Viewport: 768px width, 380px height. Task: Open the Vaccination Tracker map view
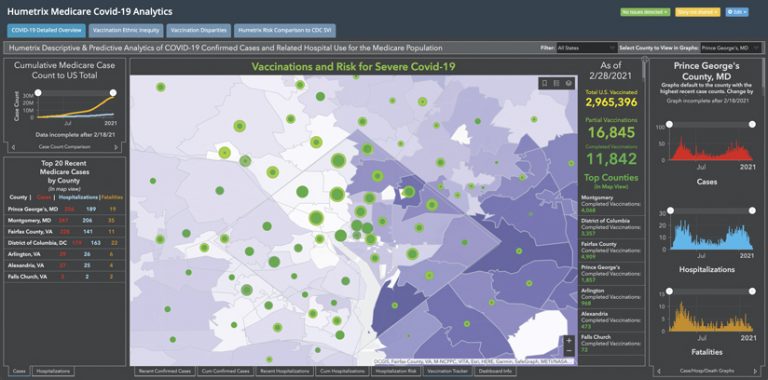[449, 371]
